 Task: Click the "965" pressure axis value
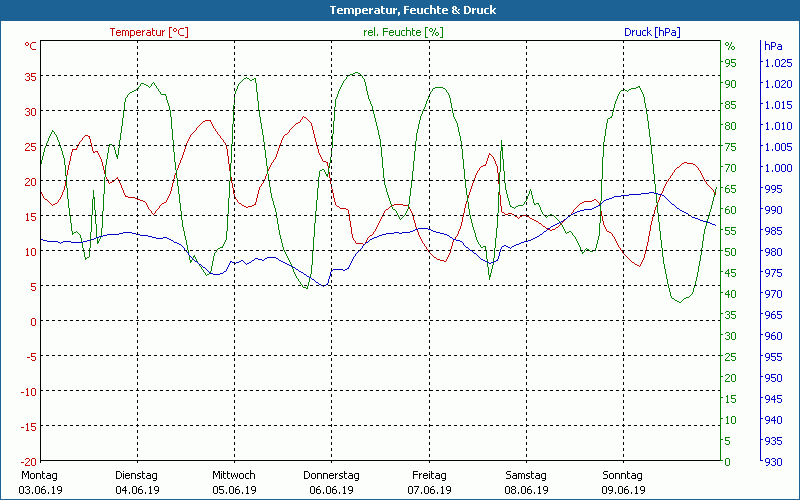773,315
